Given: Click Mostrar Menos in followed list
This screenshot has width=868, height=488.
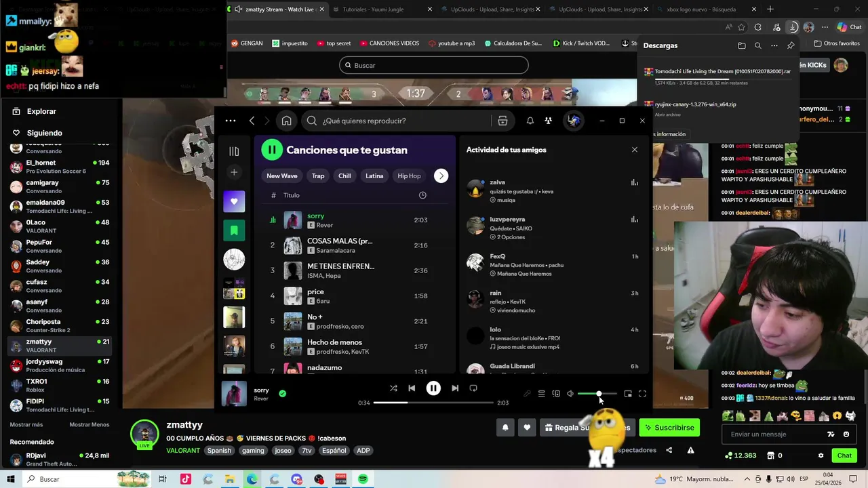Looking at the screenshot, I should 89,424.
